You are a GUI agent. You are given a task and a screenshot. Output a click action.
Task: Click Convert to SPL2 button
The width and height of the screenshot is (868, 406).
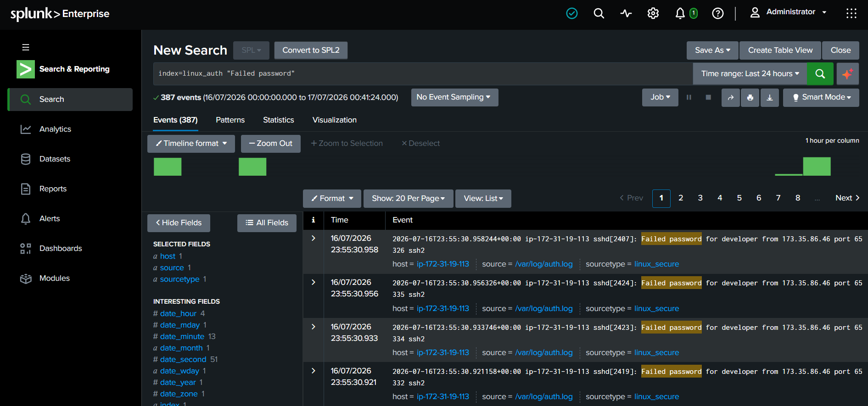(x=311, y=50)
